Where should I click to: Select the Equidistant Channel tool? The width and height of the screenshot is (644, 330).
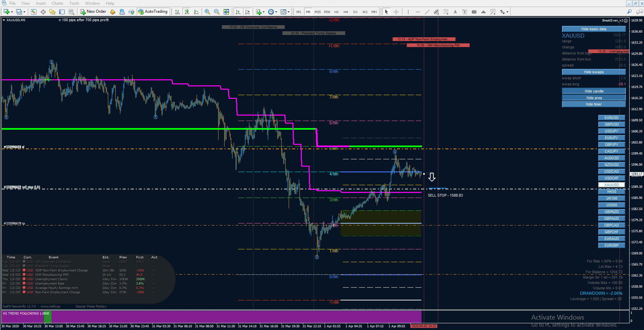click(x=436, y=12)
